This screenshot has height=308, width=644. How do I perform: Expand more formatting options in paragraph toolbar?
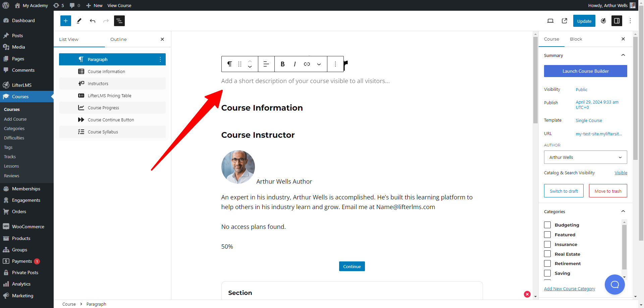pos(319,64)
